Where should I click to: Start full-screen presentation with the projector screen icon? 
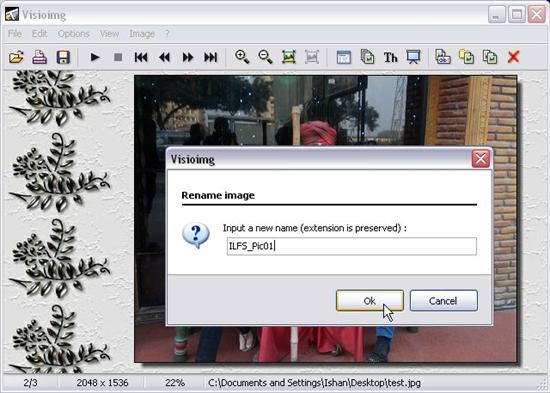click(413, 57)
